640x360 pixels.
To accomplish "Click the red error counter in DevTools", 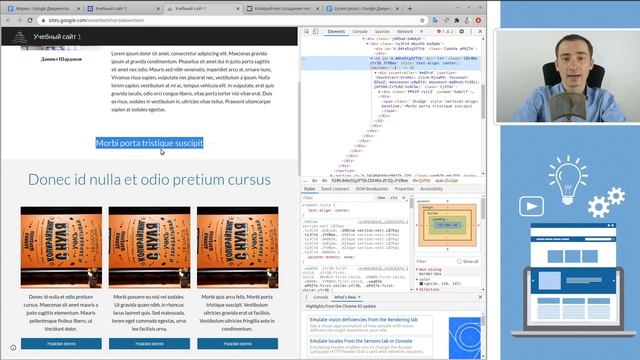I will [x=440, y=31].
